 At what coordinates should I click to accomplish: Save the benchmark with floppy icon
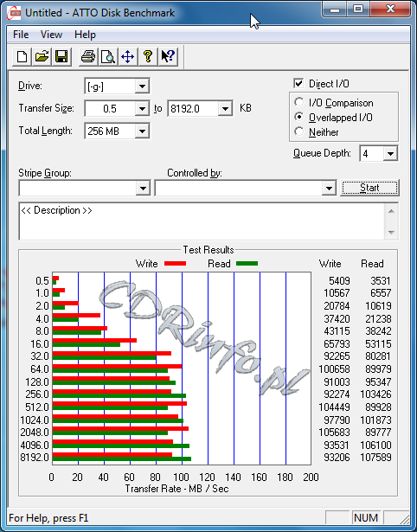61,56
